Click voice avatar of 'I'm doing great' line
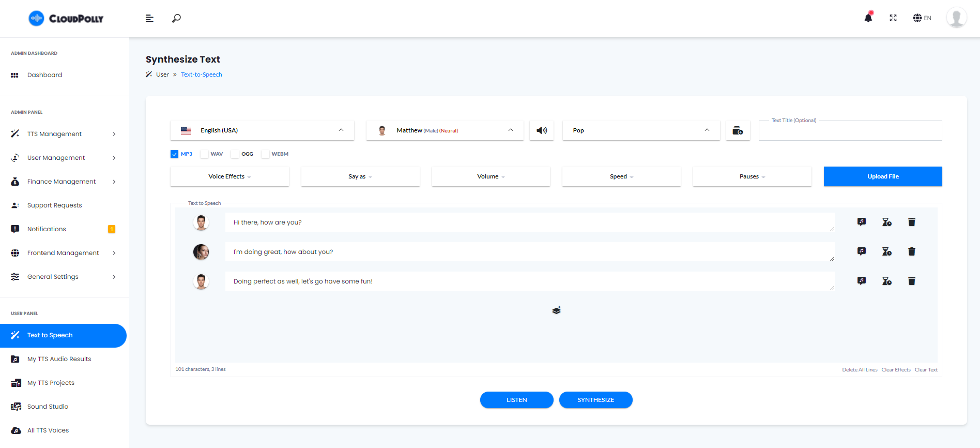The height and width of the screenshot is (448, 980). tap(201, 252)
